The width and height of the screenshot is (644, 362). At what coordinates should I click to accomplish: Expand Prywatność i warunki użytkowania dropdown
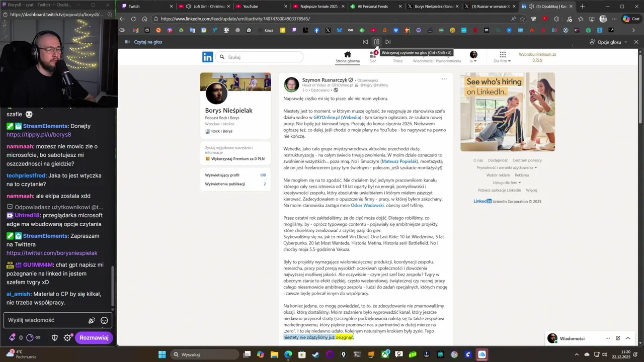click(507, 167)
